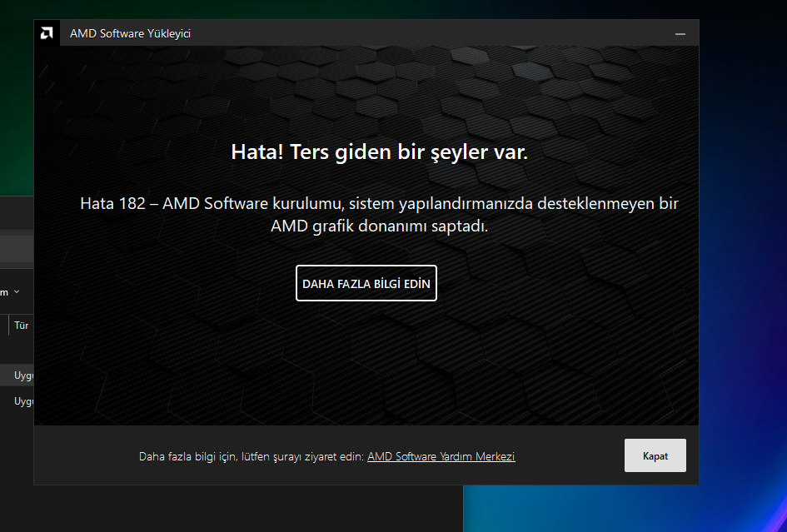Click the AMD Software Yükleyici window title
The height and width of the screenshot is (532, 787).
click(130, 33)
